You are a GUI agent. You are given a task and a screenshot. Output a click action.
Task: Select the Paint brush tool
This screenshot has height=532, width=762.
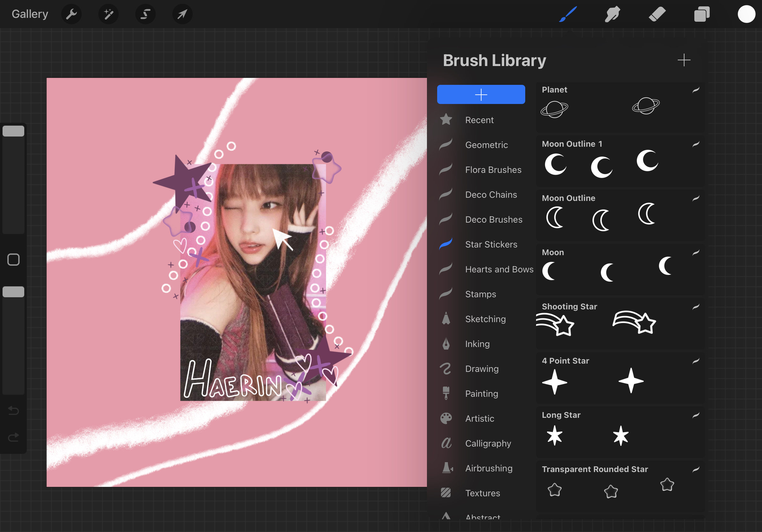pos(568,14)
